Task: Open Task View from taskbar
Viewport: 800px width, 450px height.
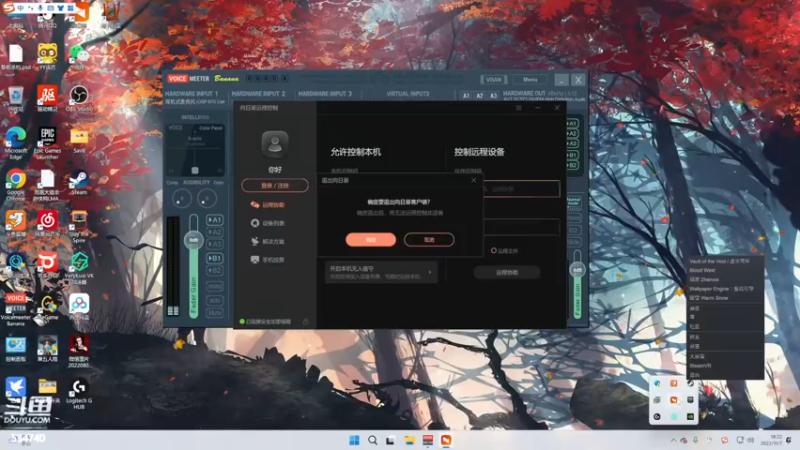Action: point(390,440)
